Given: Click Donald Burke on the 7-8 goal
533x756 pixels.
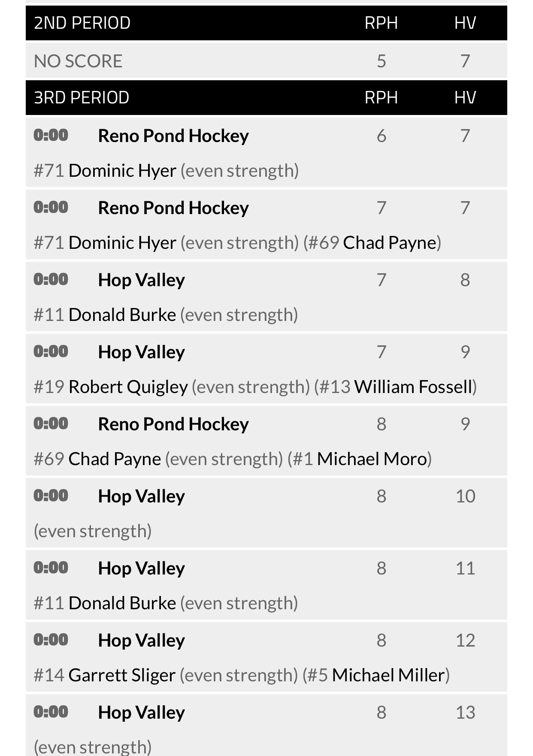Looking at the screenshot, I should [122, 315].
